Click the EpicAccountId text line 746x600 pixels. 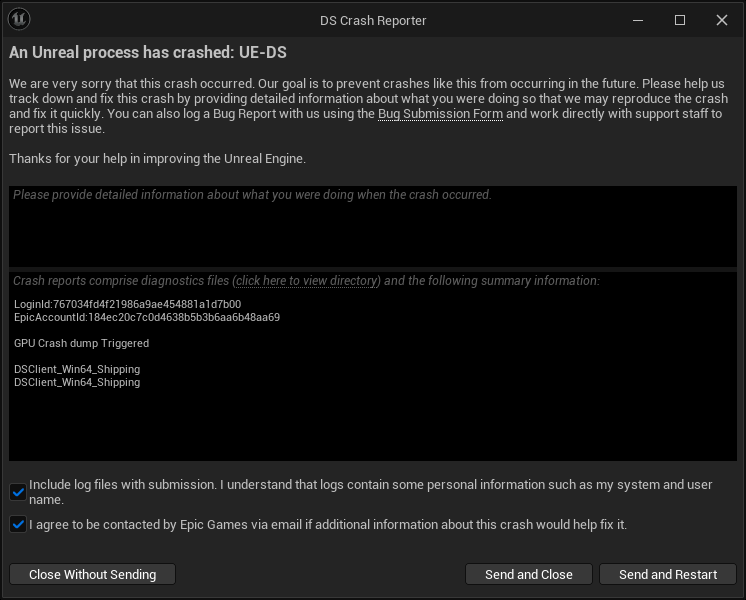tap(146, 317)
